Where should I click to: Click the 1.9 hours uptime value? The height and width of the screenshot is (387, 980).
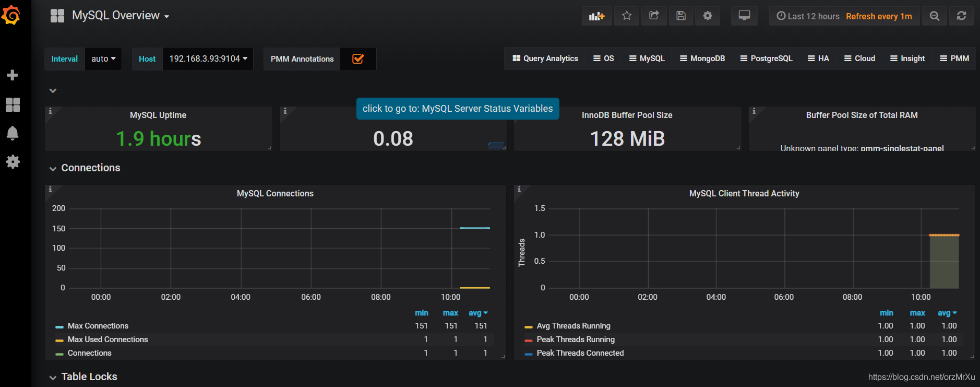pos(158,138)
